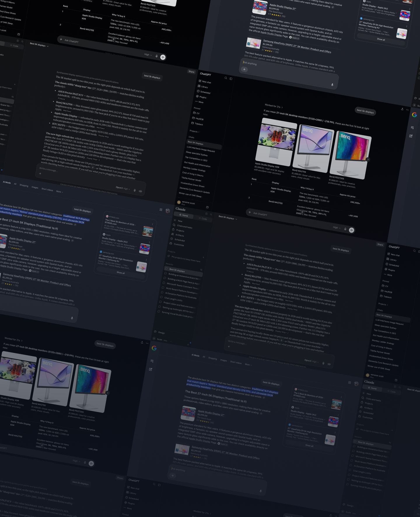Start voice mode in the complete ChatGPT window's composer
This screenshot has height=517, width=420.
point(351,230)
